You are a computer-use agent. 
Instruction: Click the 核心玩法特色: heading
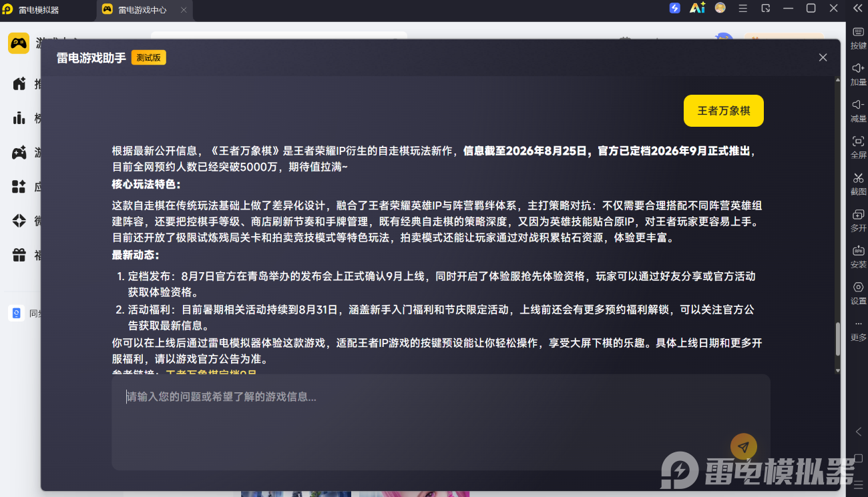click(x=146, y=184)
